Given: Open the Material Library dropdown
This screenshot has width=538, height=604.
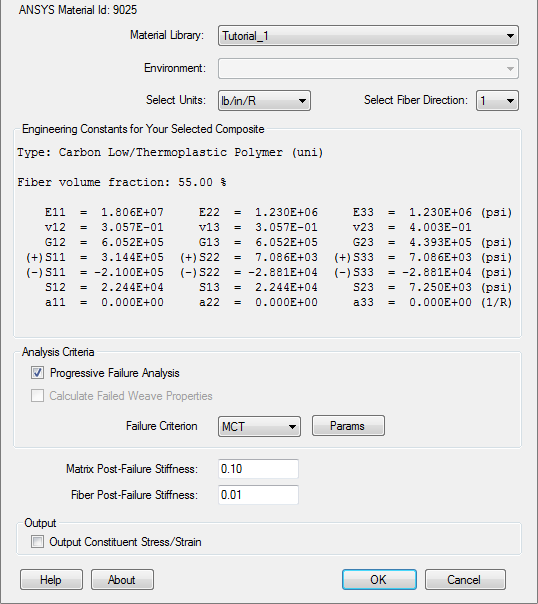Looking at the screenshot, I should click(x=368, y=36).
